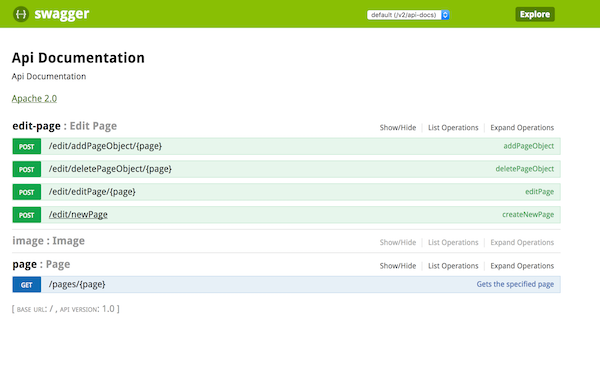
Task: Click POST badge for addPageObject
Action: (26, 147)
